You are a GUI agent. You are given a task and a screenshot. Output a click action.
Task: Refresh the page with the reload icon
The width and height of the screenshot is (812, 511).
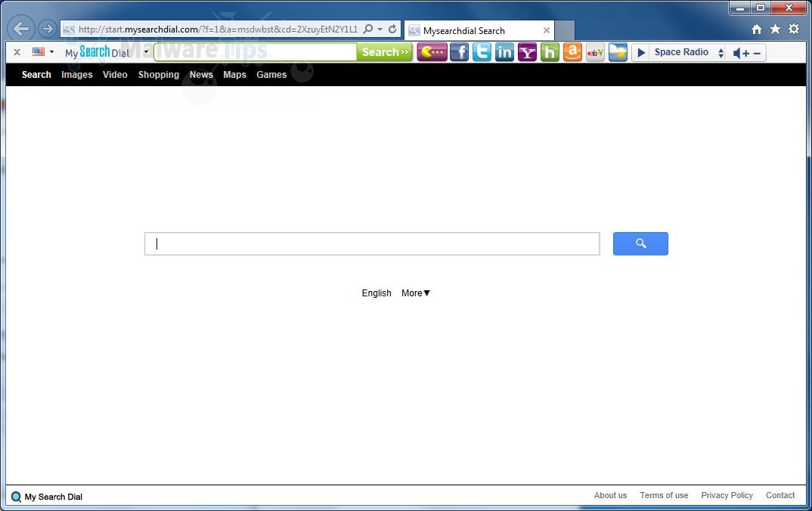[392, 29]
